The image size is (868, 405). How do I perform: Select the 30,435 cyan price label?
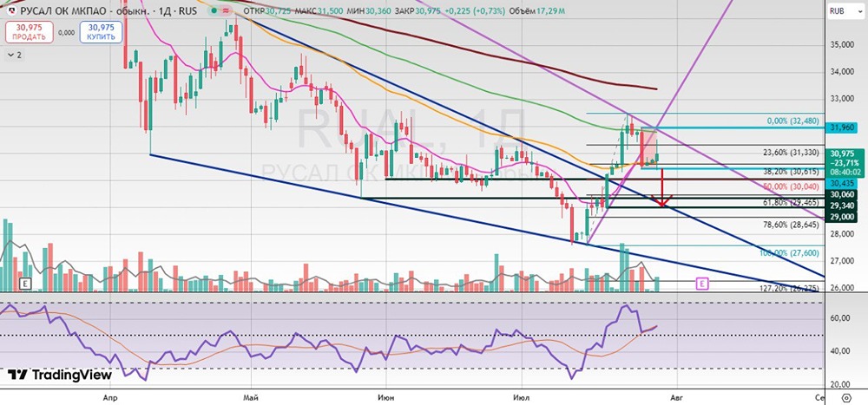(x=842, y=183)
